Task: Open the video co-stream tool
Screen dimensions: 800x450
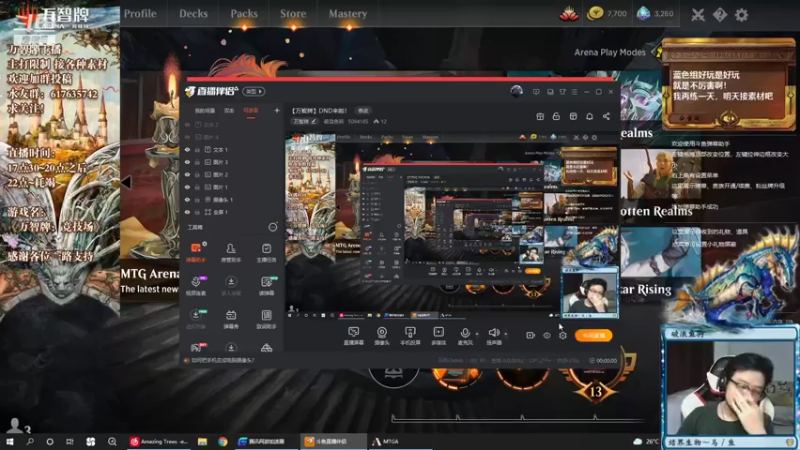Action: click(196, 286)
